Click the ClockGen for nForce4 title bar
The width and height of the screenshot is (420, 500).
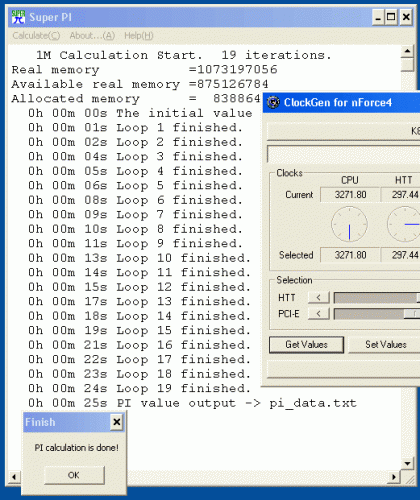pyautogui.click(x=341, y=103)
